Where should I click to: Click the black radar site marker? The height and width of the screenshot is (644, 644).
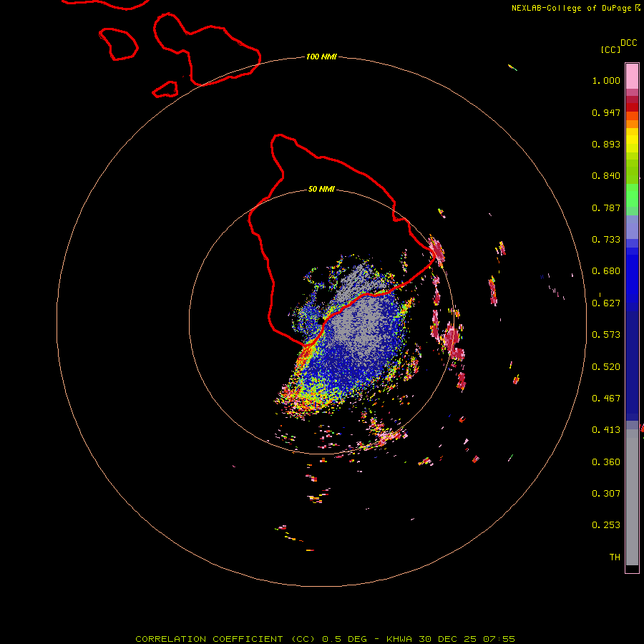tap(321, 321)
